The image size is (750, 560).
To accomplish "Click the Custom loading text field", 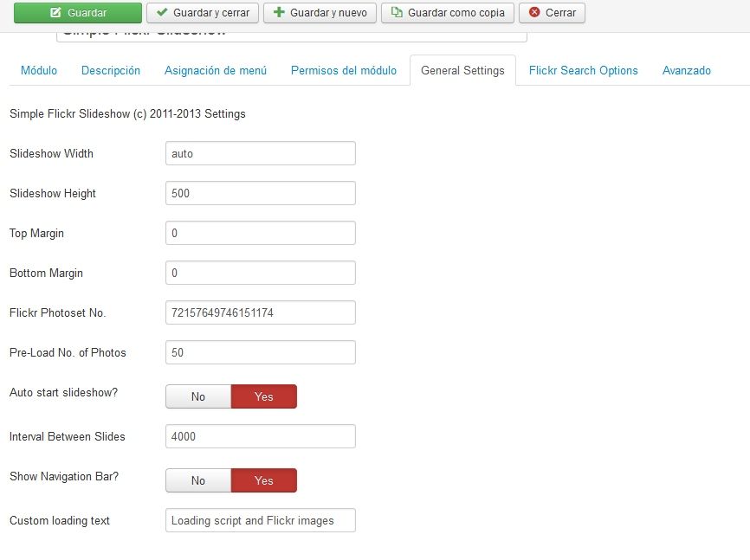I will [261, 520].
